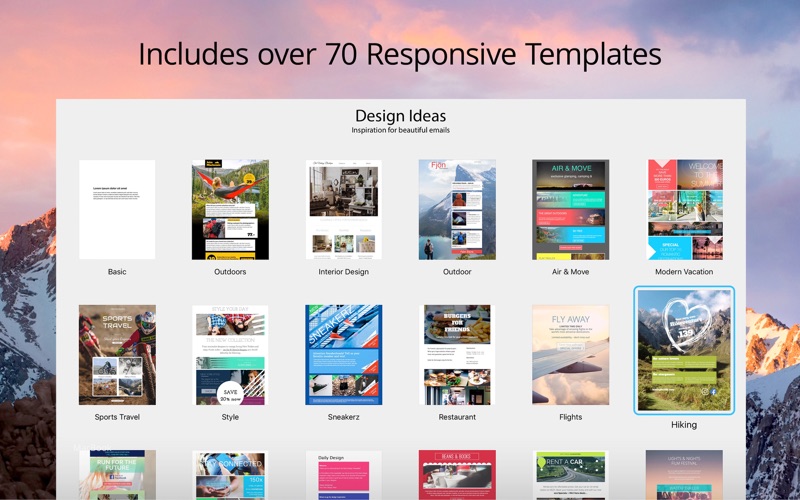
Task: Click the "Flights" template label
Action: click(570, 417)
